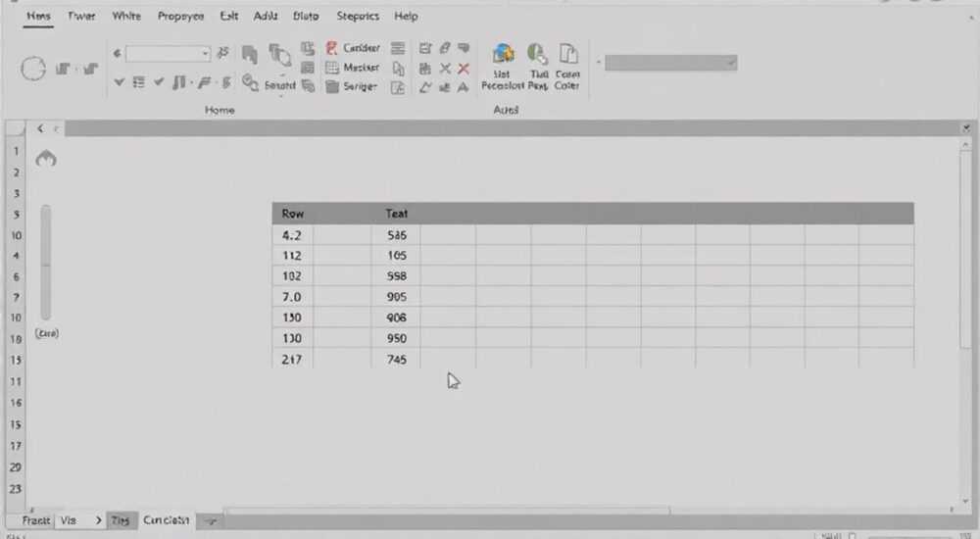Switch to the Ties sheet tab
Image resolution: width=980 pixels, height=539 pixels.
tap(121, 520)
